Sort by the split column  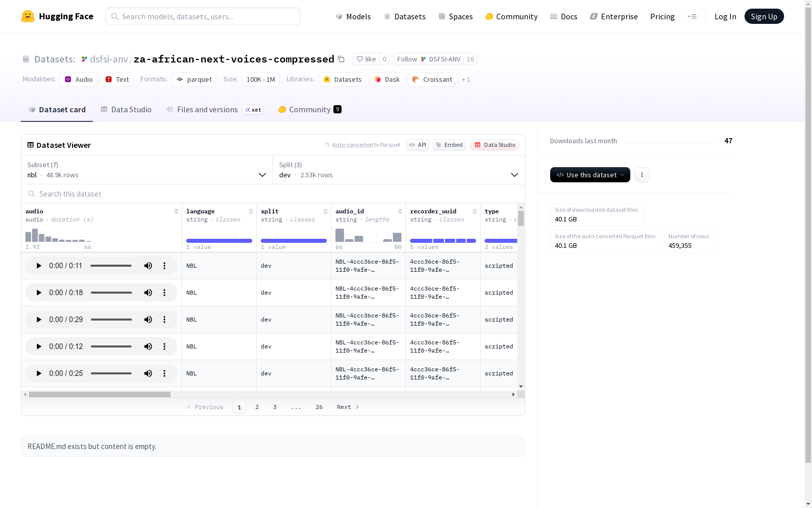click(x=325, y=211)
